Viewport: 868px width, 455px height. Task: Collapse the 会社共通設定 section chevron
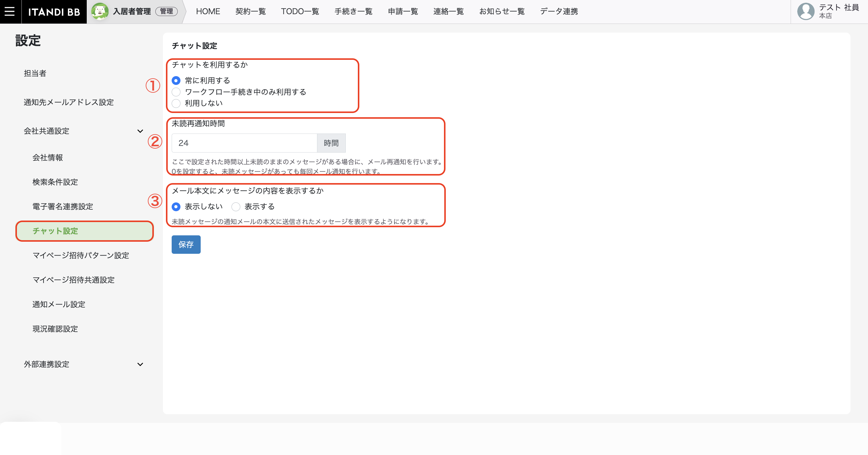[140, 131]
